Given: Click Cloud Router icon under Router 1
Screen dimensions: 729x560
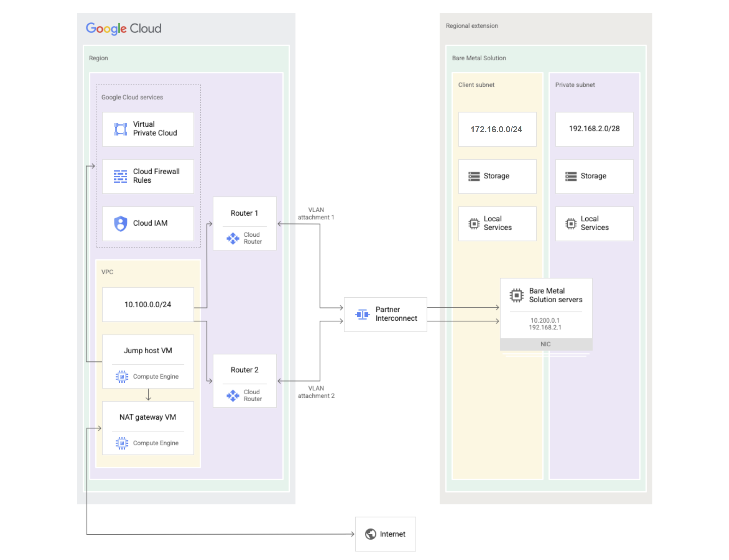Looking at the screenshot, I should 233,238.
